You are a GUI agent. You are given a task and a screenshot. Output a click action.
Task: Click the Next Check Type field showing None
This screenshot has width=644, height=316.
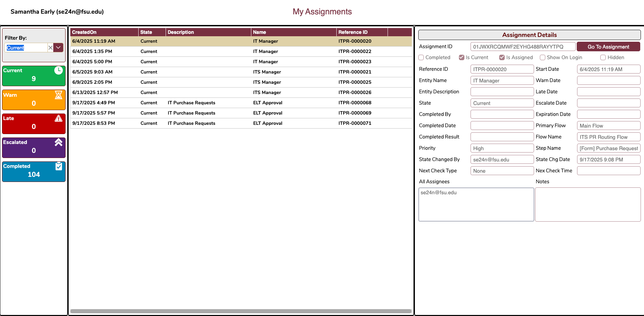coord(502,171)
